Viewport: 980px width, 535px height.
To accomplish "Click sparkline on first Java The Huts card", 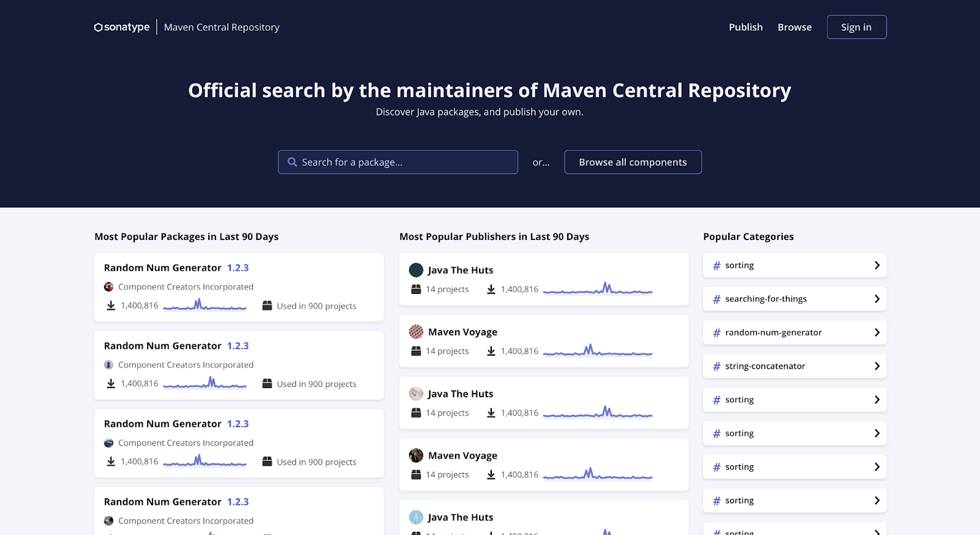I will 598,288.
